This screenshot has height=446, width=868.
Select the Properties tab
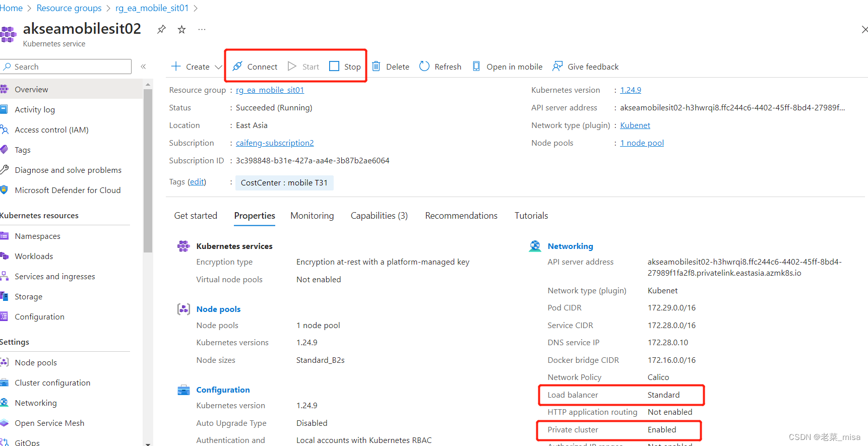pos(255,216)
